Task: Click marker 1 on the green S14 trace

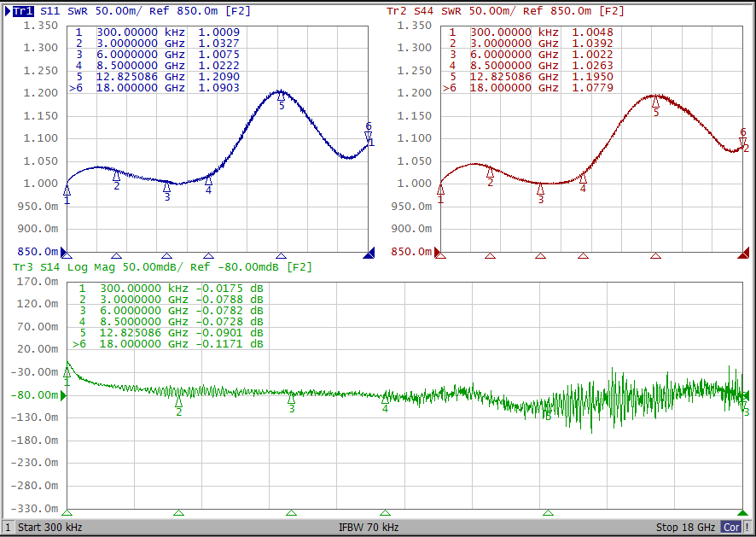Action: (67, 372)
